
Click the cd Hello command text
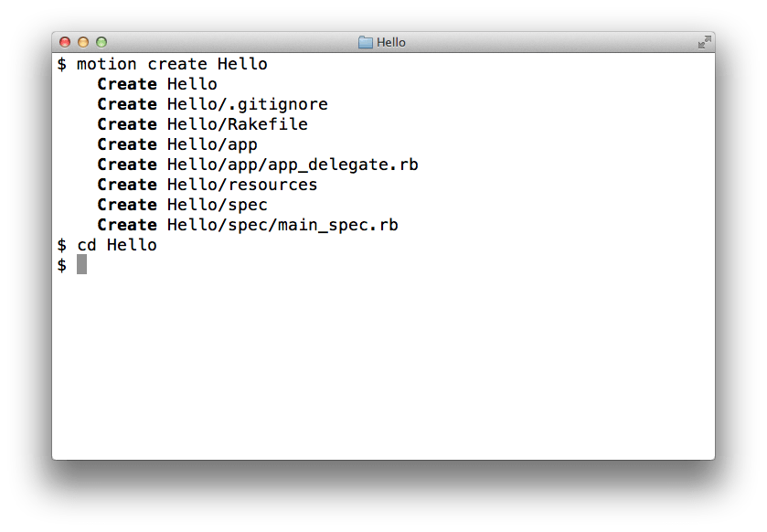click(x=116, y=244)
